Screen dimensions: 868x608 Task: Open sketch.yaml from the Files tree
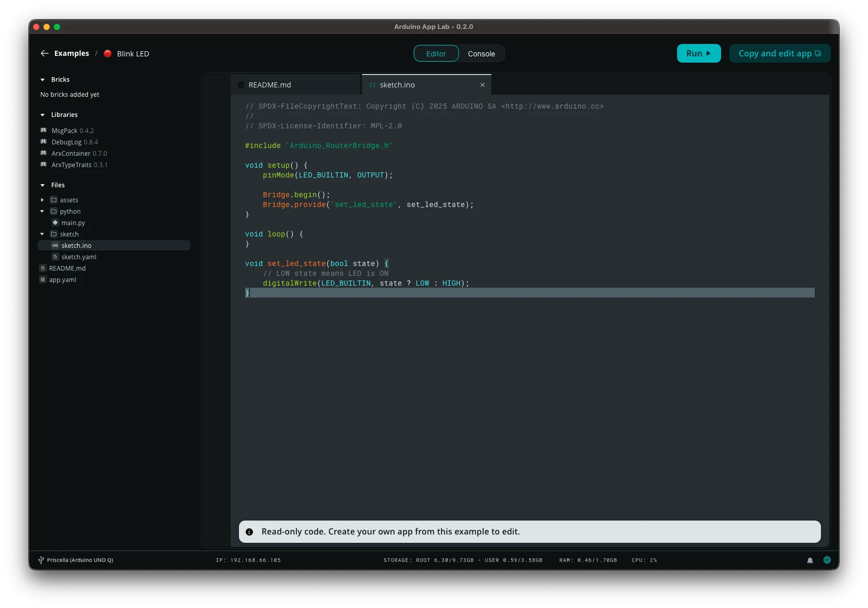tap(79, 257)
